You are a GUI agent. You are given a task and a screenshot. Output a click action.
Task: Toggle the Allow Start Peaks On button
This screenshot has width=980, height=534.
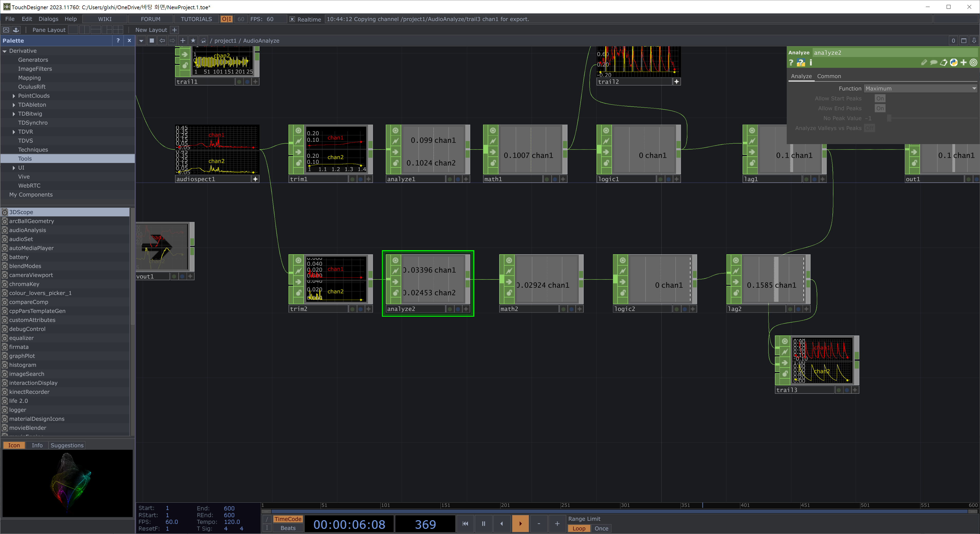[x=880, y=98]
